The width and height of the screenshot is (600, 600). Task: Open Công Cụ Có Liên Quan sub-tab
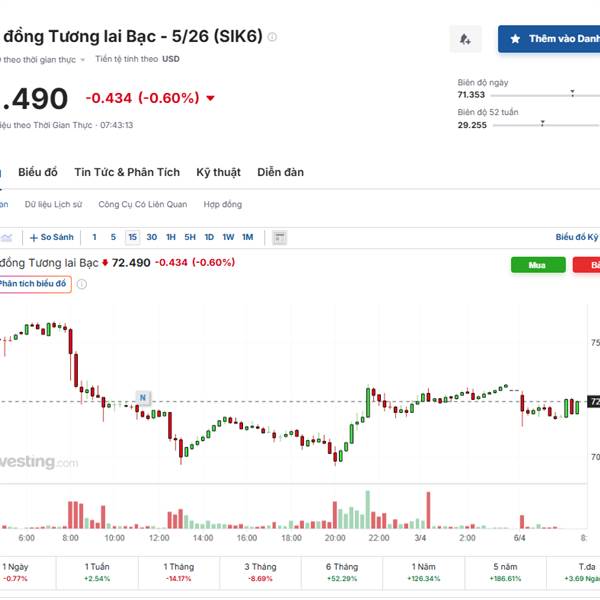tap(143, 204)
